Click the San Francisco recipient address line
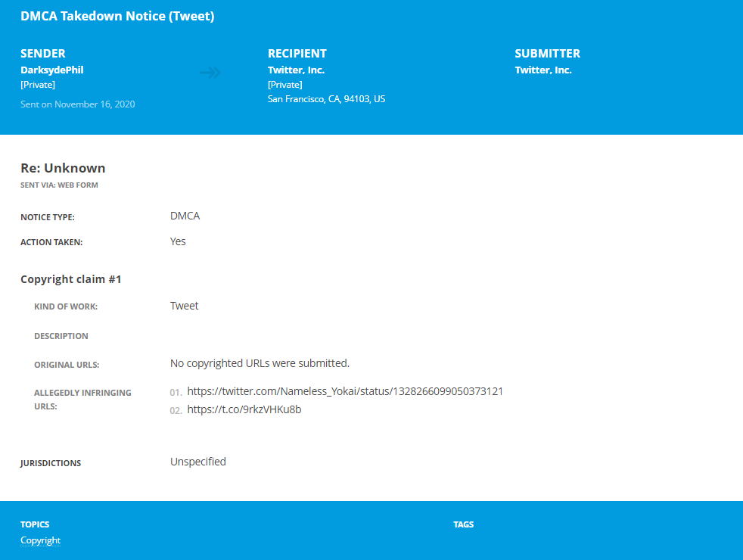 (x=327, y=99)
